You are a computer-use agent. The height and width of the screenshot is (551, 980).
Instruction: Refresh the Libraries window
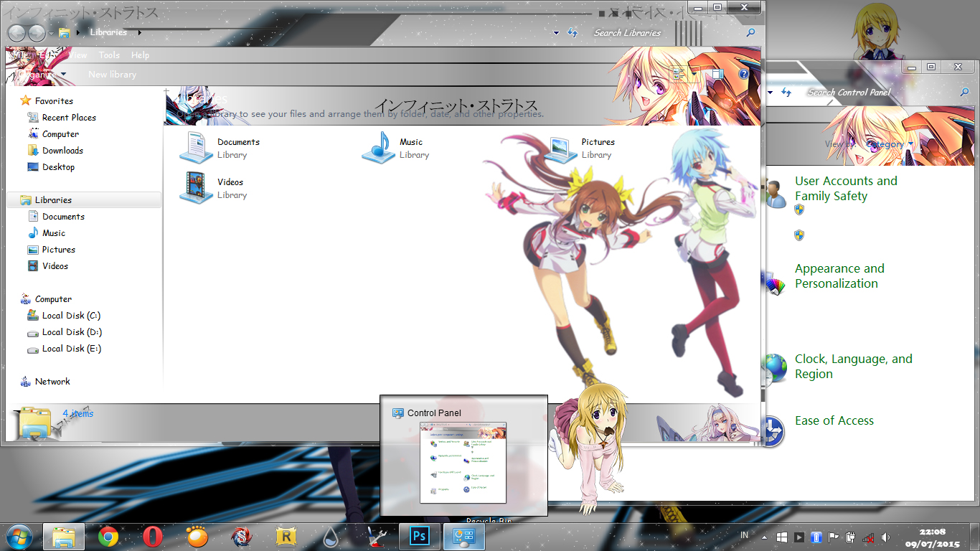[x=573, y=33]
